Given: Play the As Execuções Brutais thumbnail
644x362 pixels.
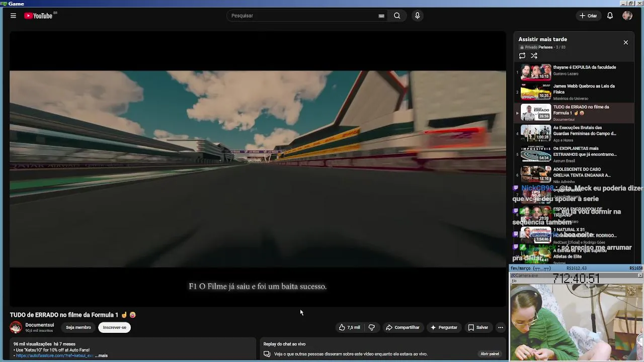Looking at the screenshot, I should click(x=536, y=133).
